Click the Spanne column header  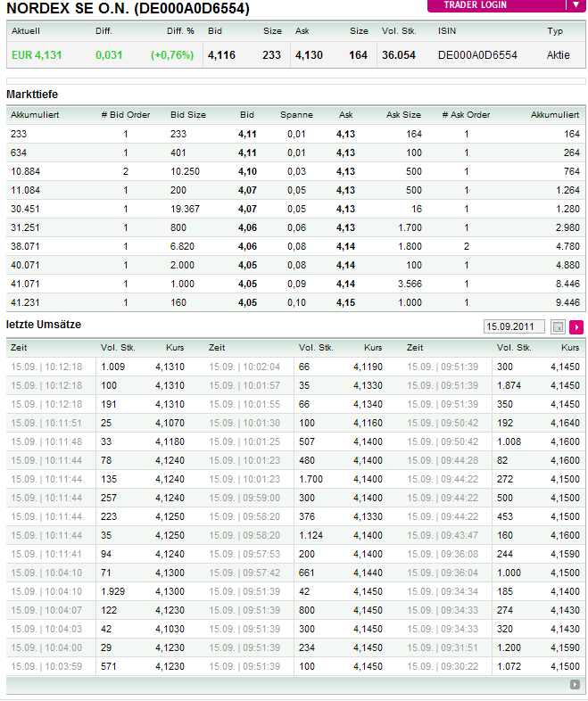(x=296, y=115)
